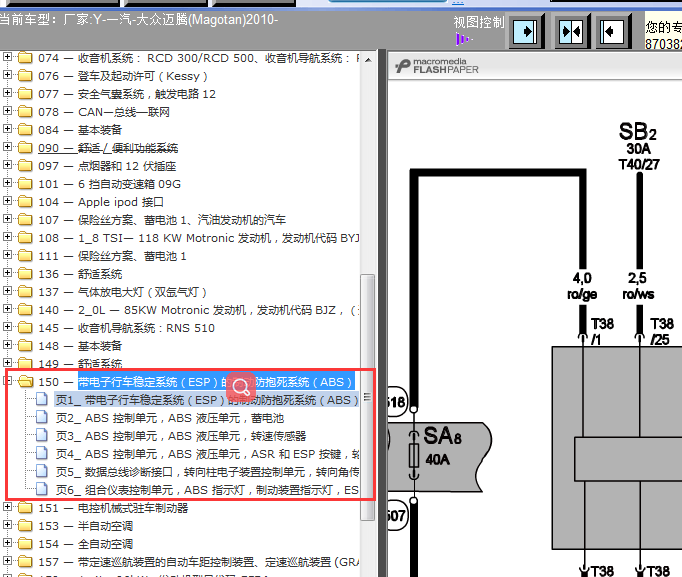Select 149 舒适系统 folder label

tap(80, 364)
